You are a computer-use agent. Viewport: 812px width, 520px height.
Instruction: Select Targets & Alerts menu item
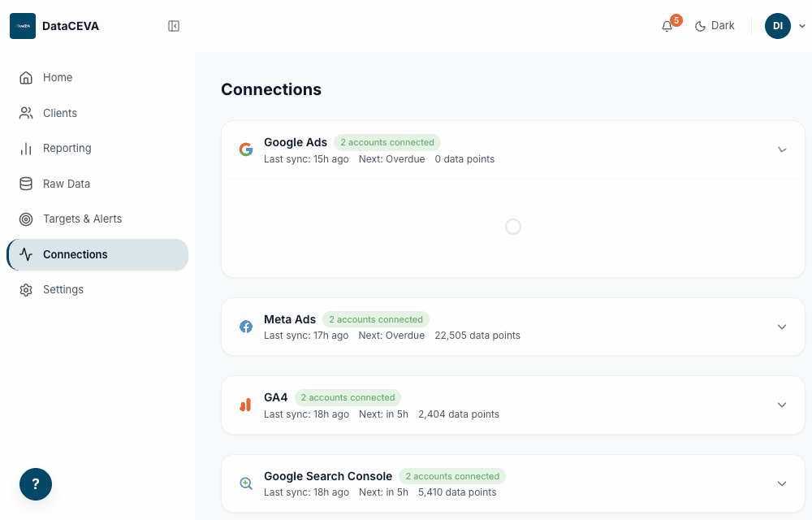pos(97,219)
